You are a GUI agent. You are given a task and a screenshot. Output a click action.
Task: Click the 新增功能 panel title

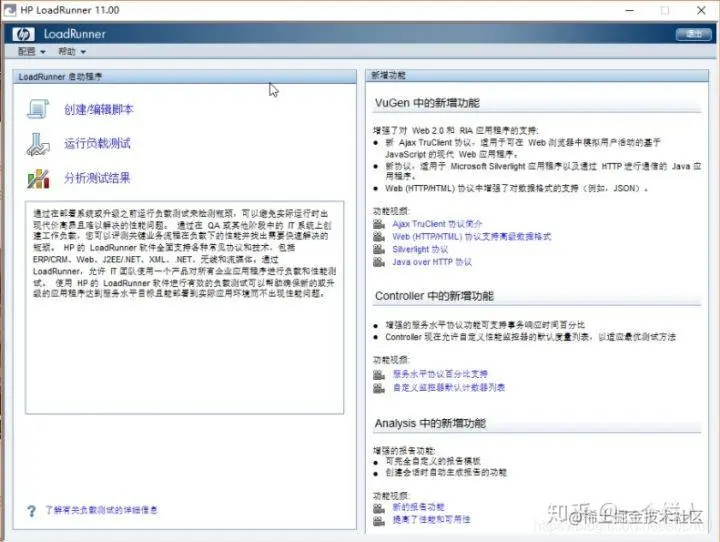tap(388, 75)
